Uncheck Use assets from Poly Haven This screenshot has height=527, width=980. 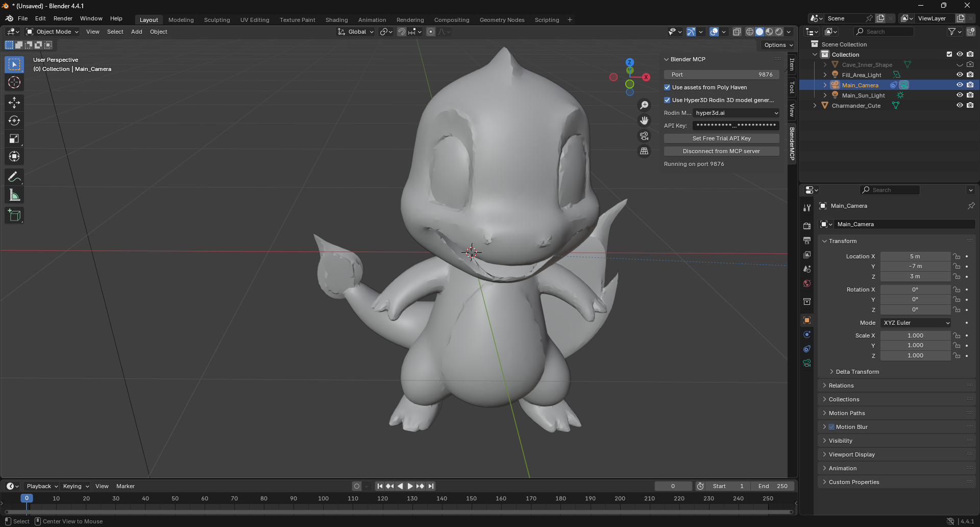(x=667, y=87)
